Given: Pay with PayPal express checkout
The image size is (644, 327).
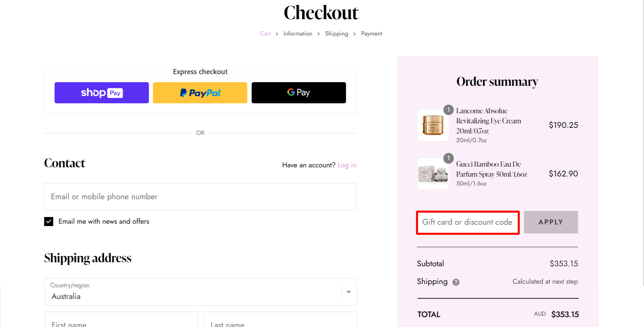Looking at the screenshot, I should click(200, 93).
